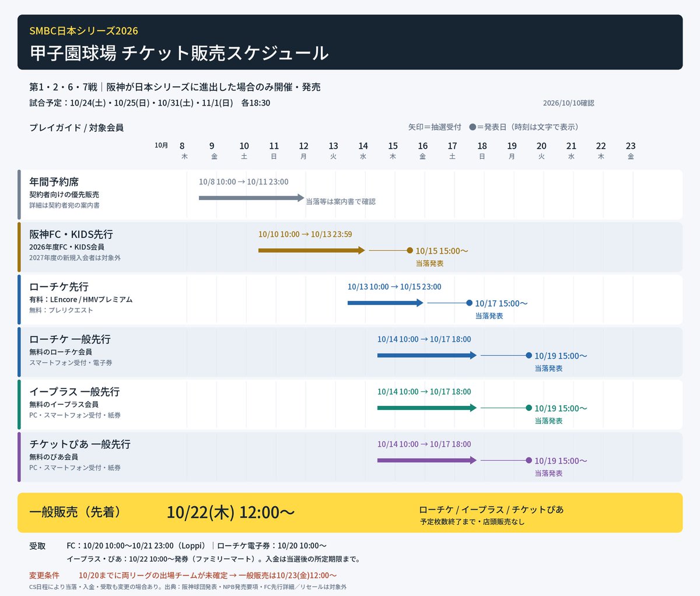Screen dimensions: 700x596
Task: Click the blue 10/19 15:00〜 announcement time
Action: pos(561,356)
